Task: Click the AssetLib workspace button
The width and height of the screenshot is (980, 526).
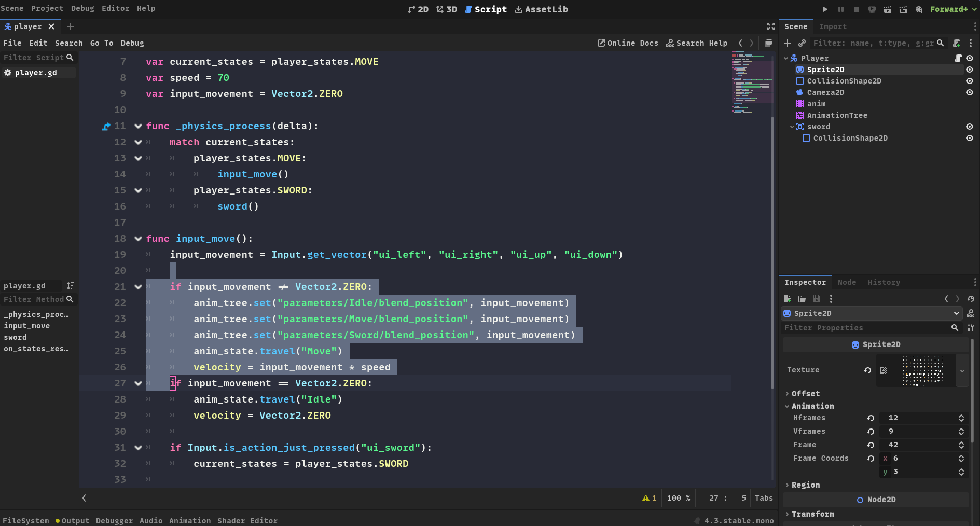Action: 541,9
